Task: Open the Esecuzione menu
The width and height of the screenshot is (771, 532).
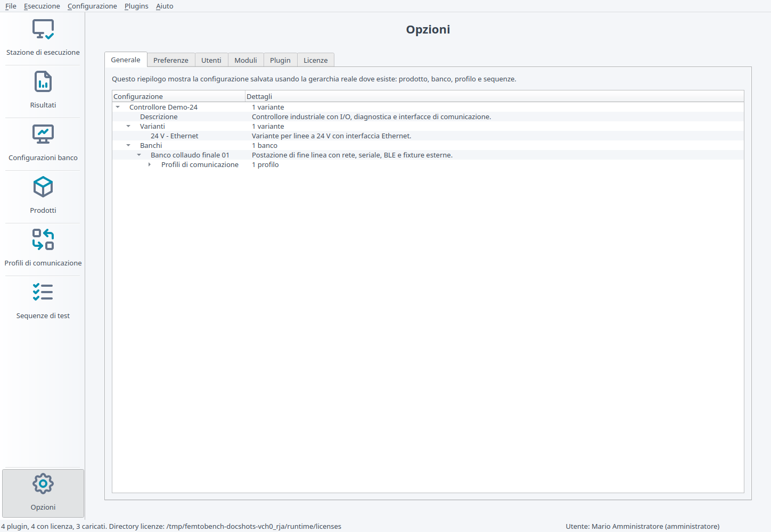Action: click(x=42, y=6)
